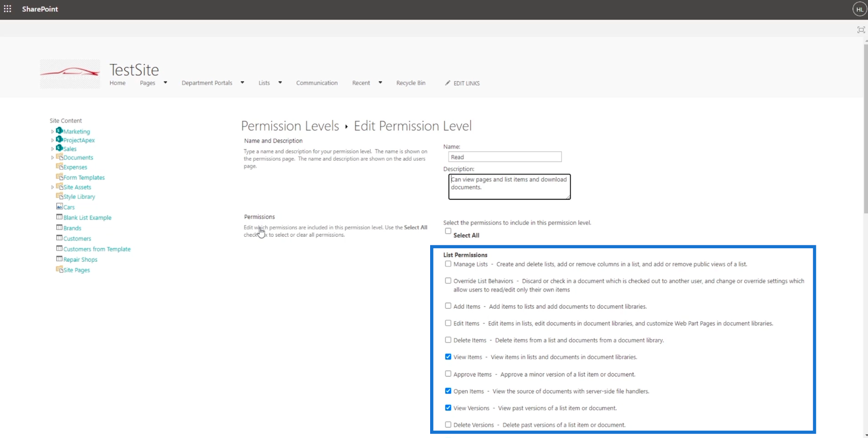This screenshot has height=438, width=868.
Task: Check the Delete Items permission
Action: [448, 340]
